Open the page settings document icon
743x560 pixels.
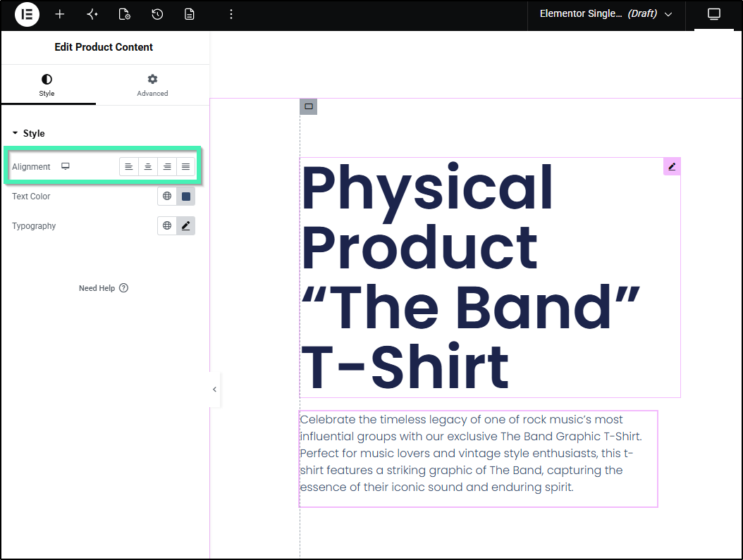point(125,14)
